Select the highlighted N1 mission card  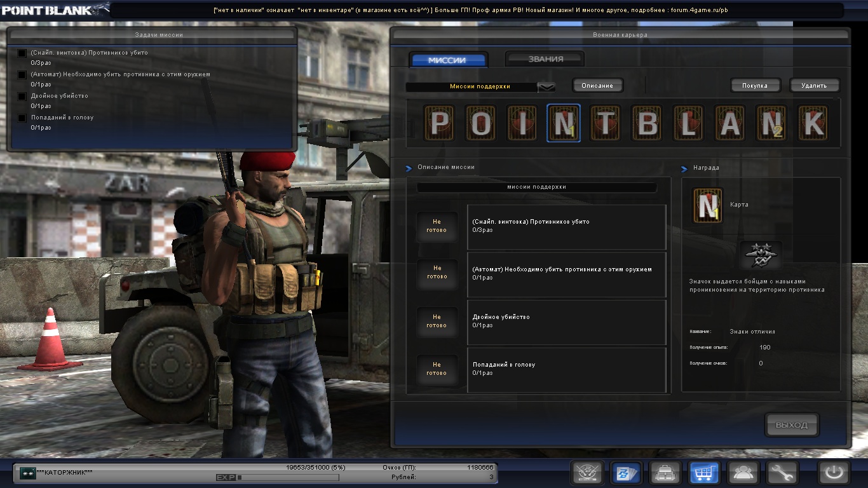point(564,123)
